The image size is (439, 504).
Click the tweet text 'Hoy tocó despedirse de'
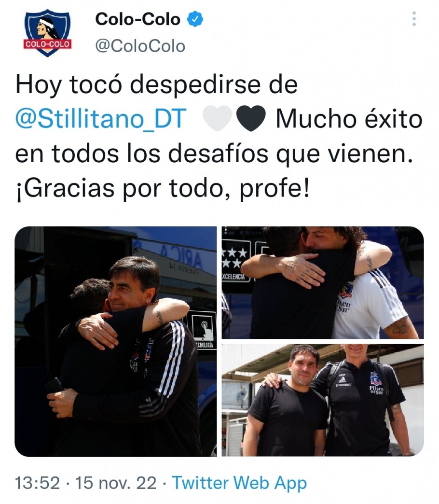pyautogui.click(x=156, y=84)
